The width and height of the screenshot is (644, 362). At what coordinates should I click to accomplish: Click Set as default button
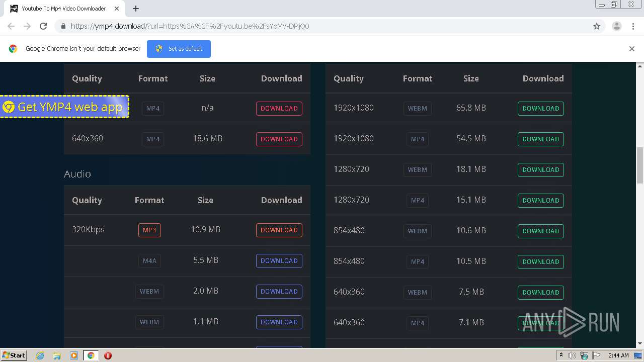coord(179,49)
